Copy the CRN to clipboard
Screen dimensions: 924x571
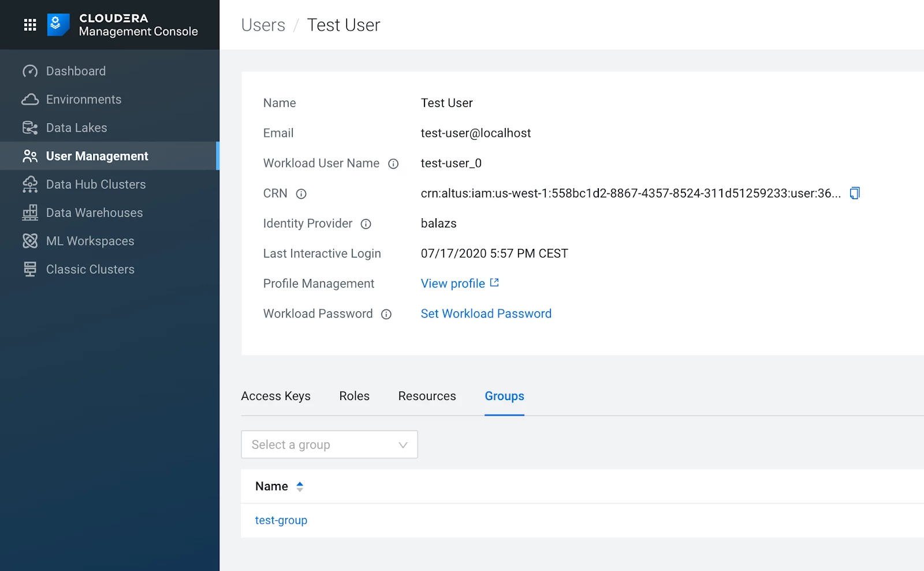point(855,193)
